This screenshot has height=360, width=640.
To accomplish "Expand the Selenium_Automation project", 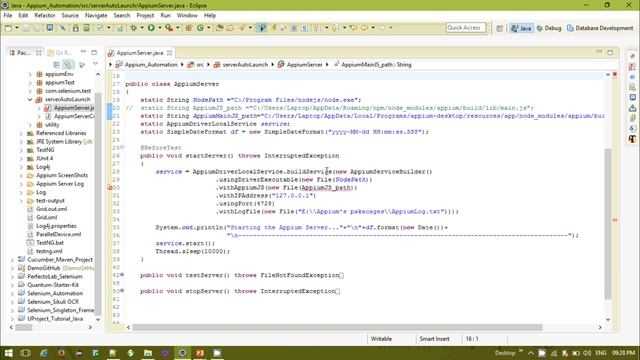I will tap(12, 293).
